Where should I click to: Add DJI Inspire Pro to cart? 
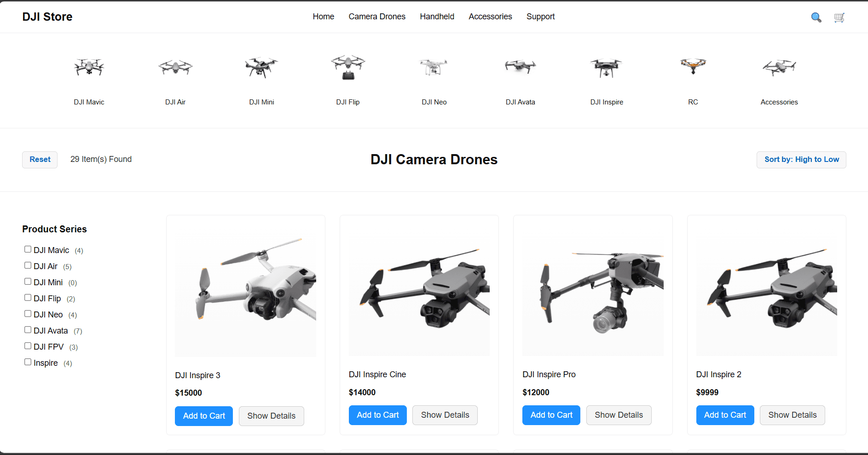click(x=551, y=415)
